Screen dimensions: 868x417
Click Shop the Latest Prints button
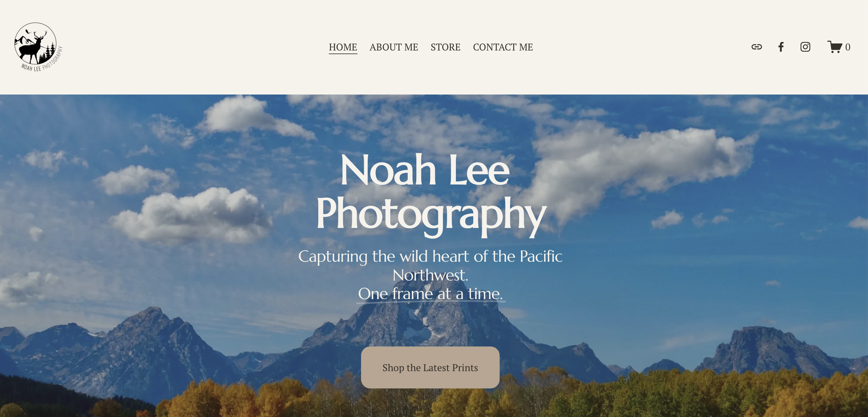click(x=430, y=367)
